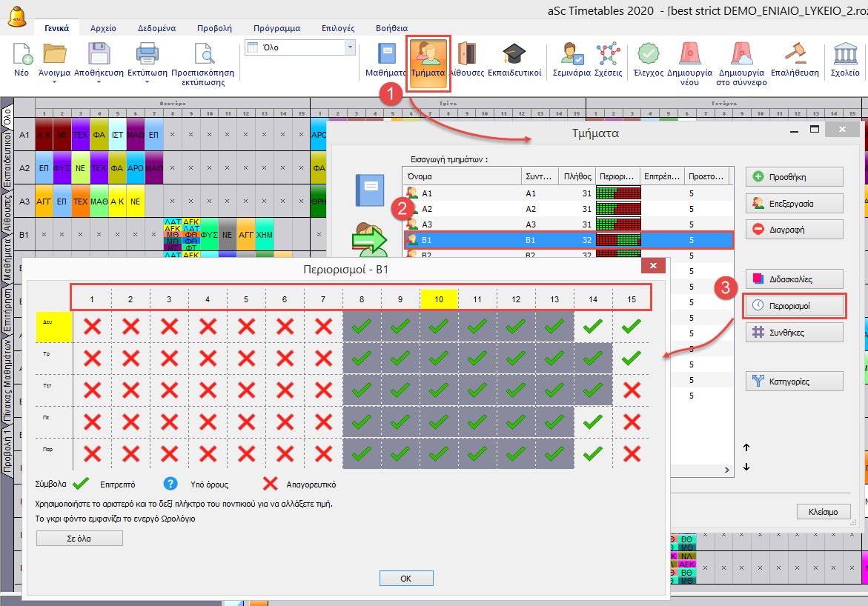Image resolution: width=868 pixels, height=606 pixels.
Task: Open the Σχολείο school icon
Action: [x=844, y=56]
